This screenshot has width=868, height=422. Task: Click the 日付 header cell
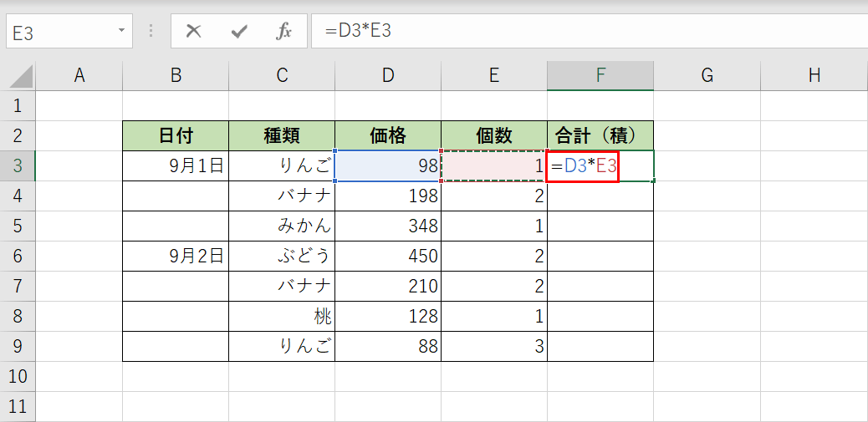[x=176, y=135]
